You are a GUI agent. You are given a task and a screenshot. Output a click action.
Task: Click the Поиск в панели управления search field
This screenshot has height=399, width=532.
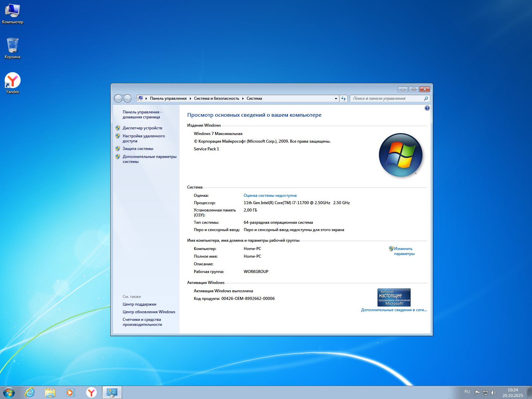pos(387,98)
